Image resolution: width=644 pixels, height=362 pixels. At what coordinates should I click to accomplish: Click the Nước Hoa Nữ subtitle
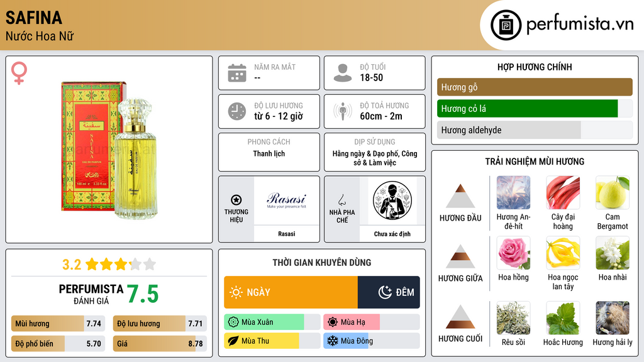tap(40, 36)
